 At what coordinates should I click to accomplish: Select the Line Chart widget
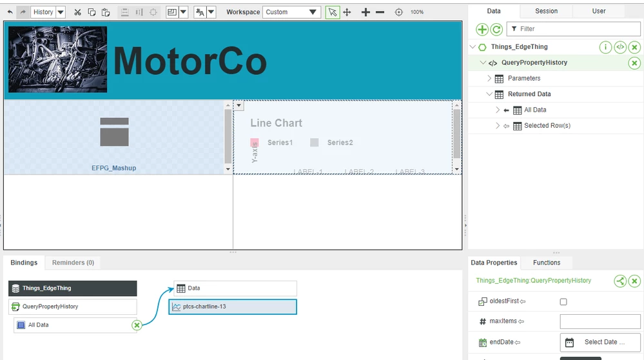(x=344, y=137)
